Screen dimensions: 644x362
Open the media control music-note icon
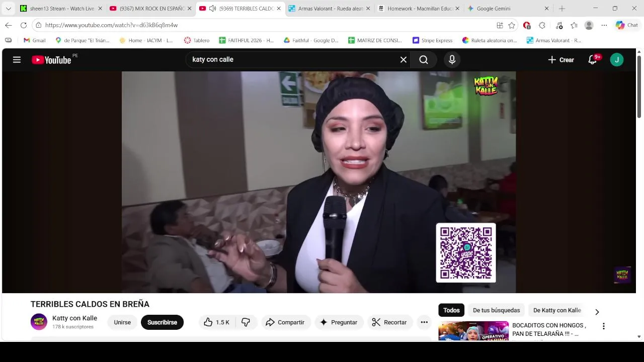(559, 25)
